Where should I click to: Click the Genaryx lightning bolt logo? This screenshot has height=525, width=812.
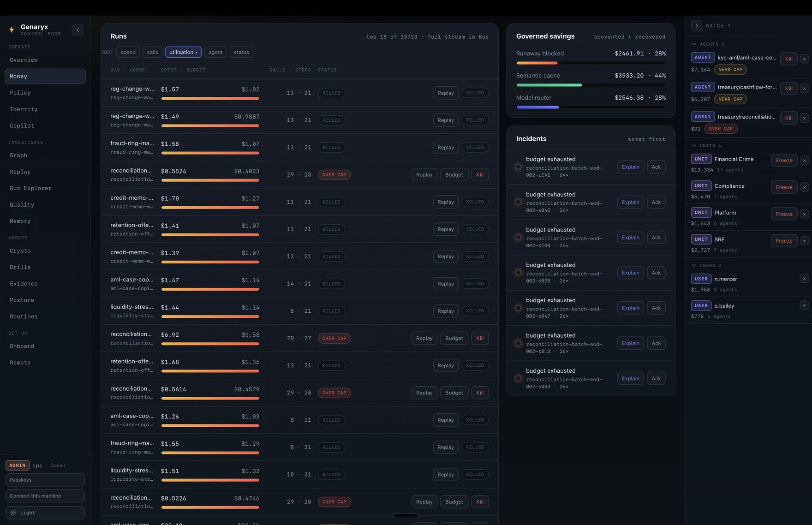(x=12, y=30)
